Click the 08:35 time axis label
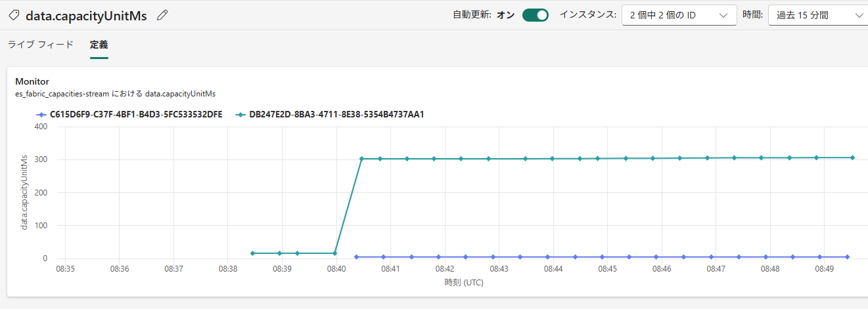This screenshot has height=309, width=868. pyautogui.click(x=65, y=269)
